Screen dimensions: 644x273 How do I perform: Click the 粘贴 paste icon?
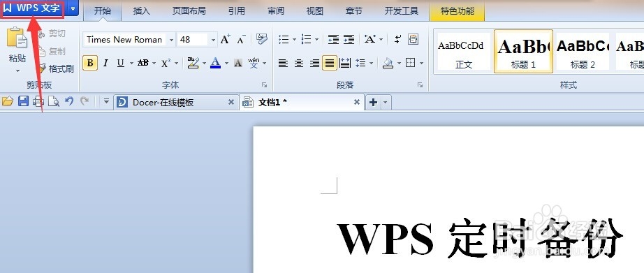[17, 38]
